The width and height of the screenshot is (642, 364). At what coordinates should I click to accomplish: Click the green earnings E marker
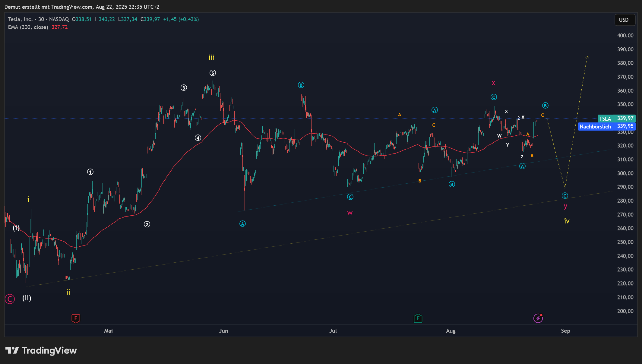(x=418, y=318)
